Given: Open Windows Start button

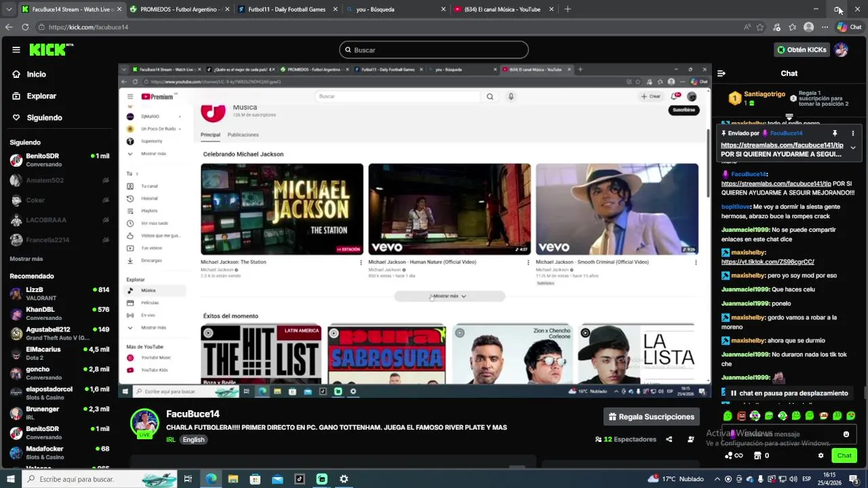Looking at the screenshot, I should click(x=10, y=479).
